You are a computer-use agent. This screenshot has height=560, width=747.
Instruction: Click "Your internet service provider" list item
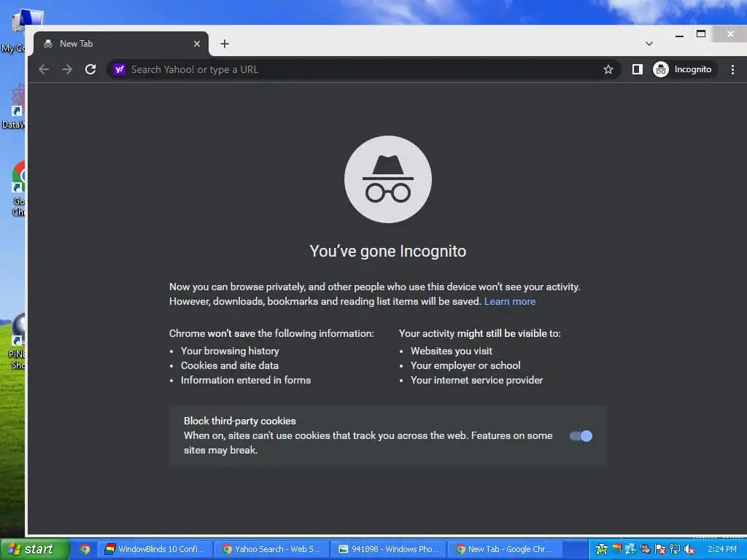coord(476,381)
